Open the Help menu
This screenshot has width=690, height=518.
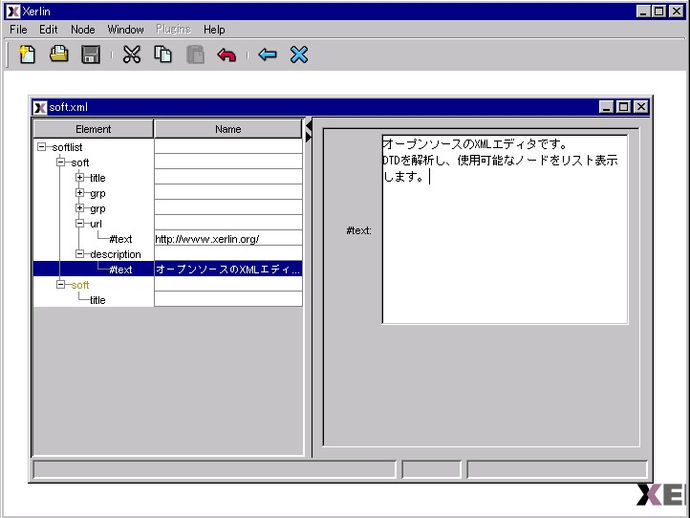pyautogui.click(x=214, y=29)
